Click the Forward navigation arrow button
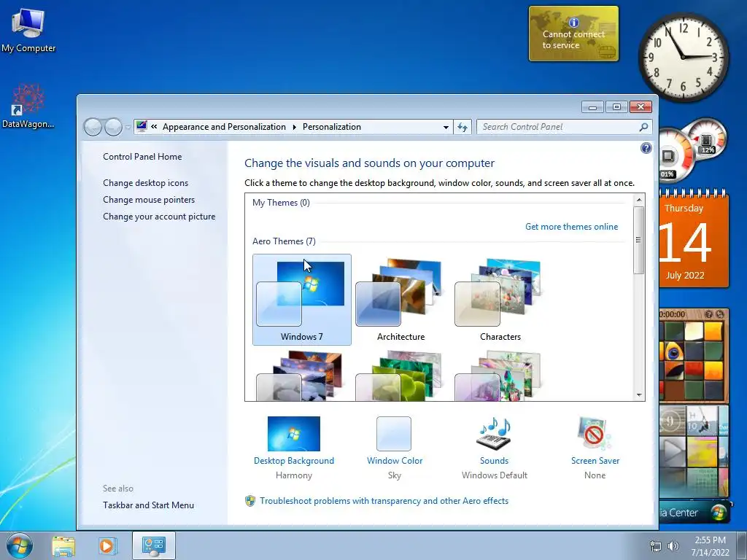 (113, 127)
